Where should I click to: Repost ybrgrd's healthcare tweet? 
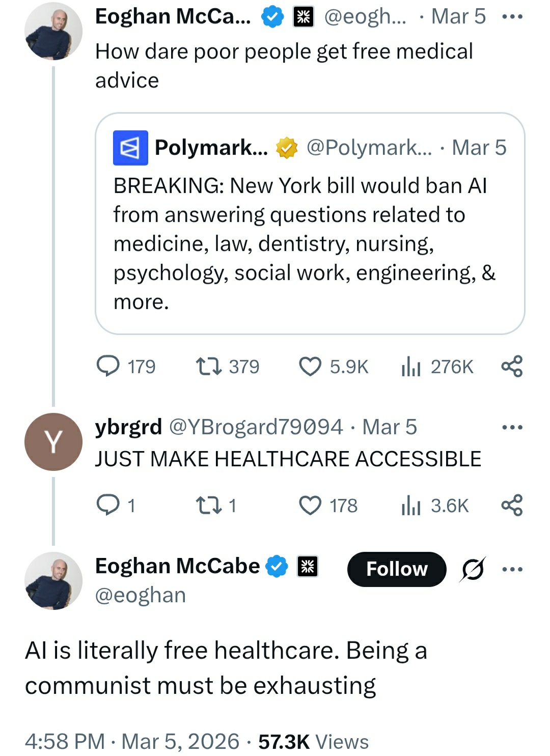coord(209,505)
